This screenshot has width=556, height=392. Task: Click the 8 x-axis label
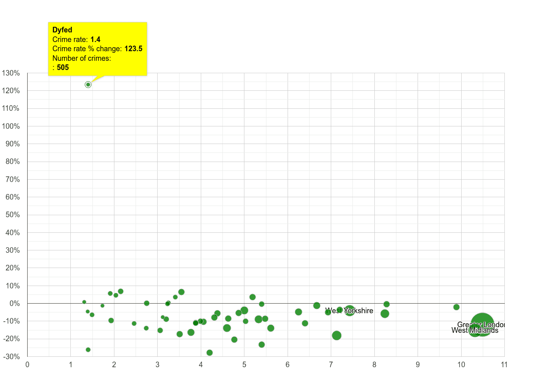(374, 364)
